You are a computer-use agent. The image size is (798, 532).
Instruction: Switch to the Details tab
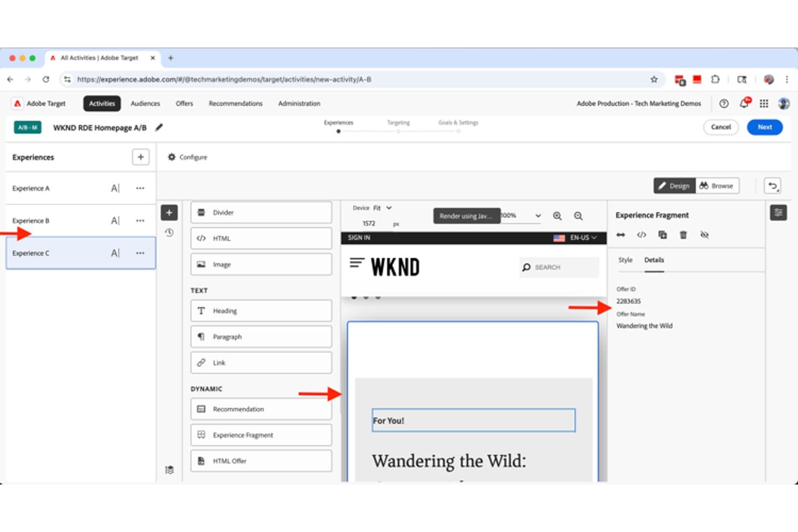654,260
